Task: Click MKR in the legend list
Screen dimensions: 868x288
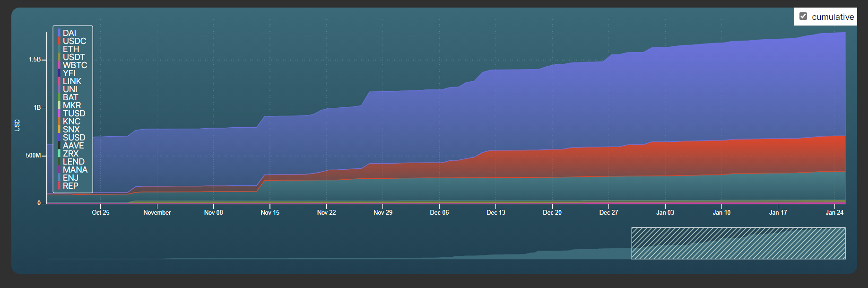Action: 72,105
